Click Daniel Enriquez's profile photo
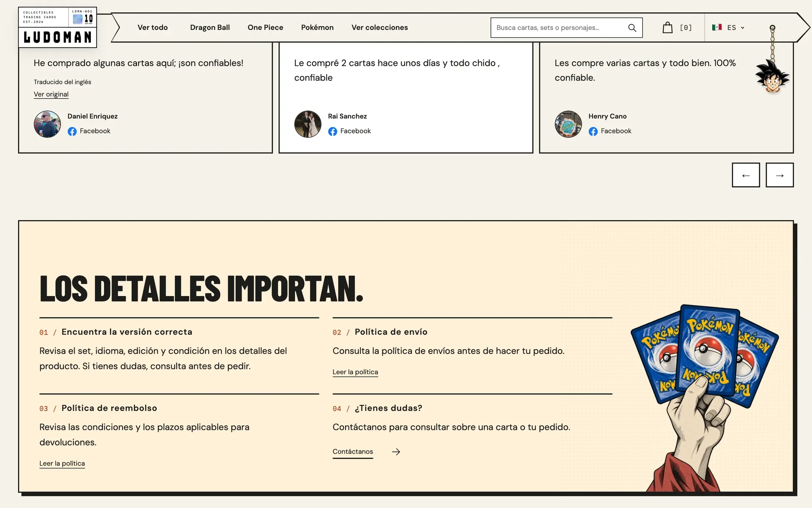Screen dimensions: 812x508 point(47,124)
